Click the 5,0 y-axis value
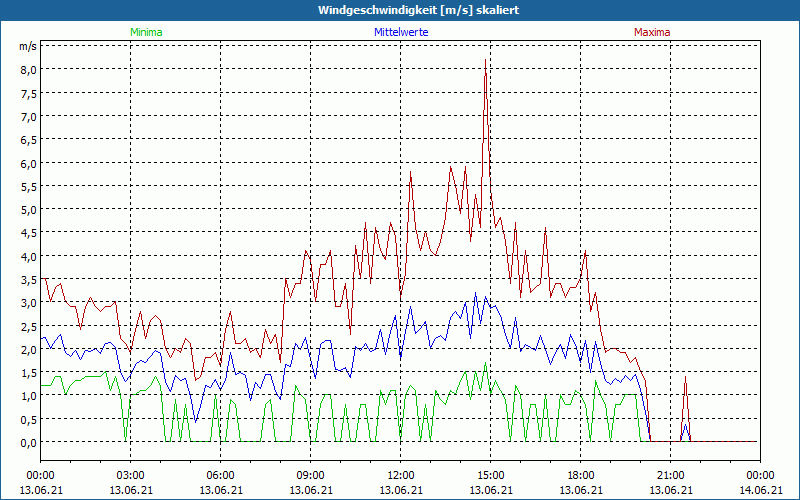Image resolution: width=800 pixels, height=500 pixels. (29, 210)
